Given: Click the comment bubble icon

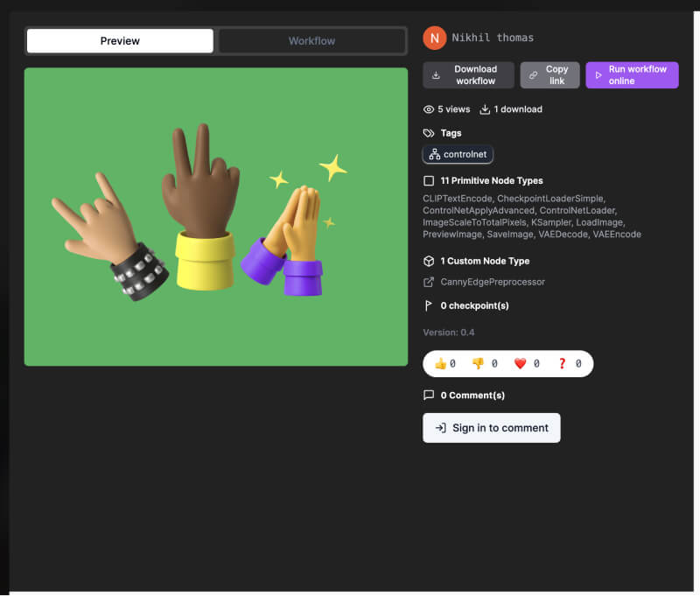Looking at the screenshot, I should pos(429,395).
